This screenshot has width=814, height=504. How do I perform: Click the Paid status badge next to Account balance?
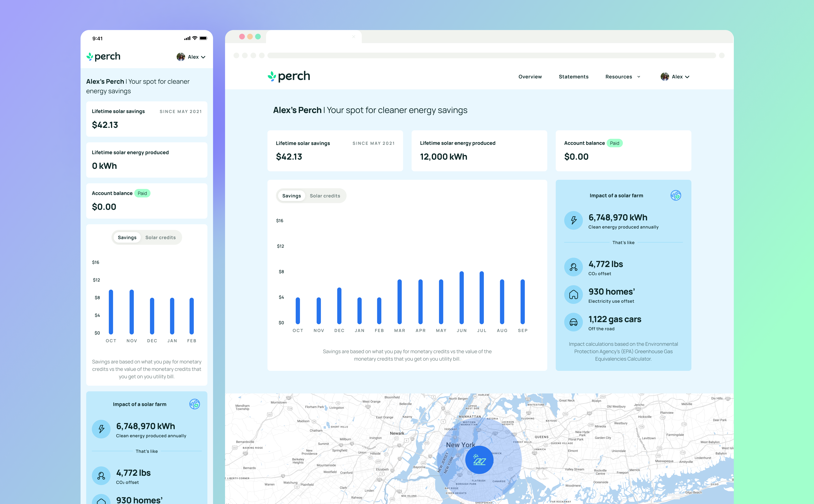pyautogui.click(x=614, y=143)
